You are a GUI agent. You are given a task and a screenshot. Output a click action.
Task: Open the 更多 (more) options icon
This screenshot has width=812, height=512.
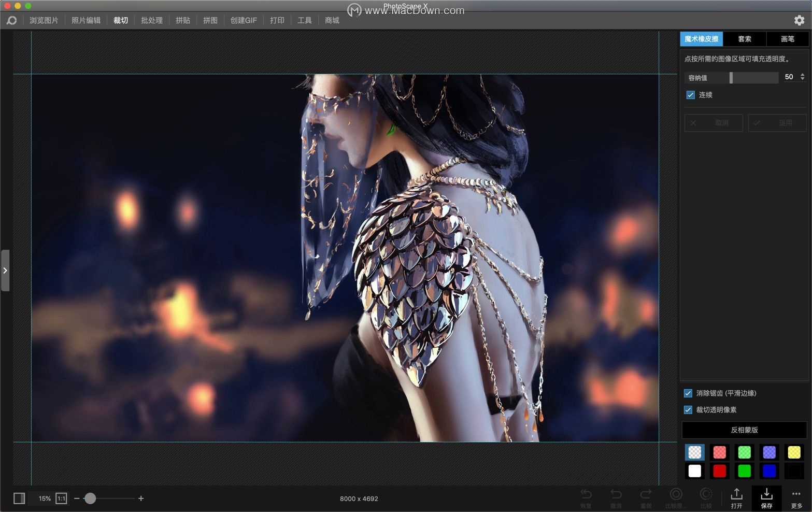point(796,498)
